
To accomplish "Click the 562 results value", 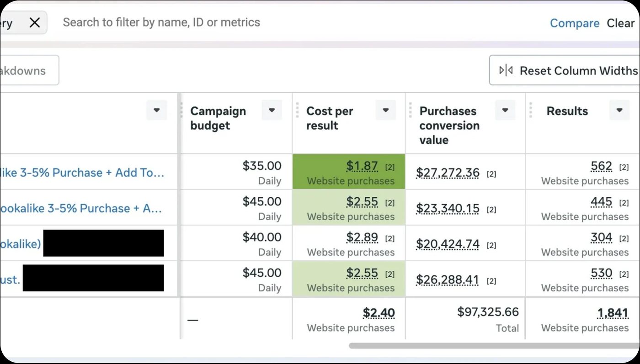I will pos(601,166).
